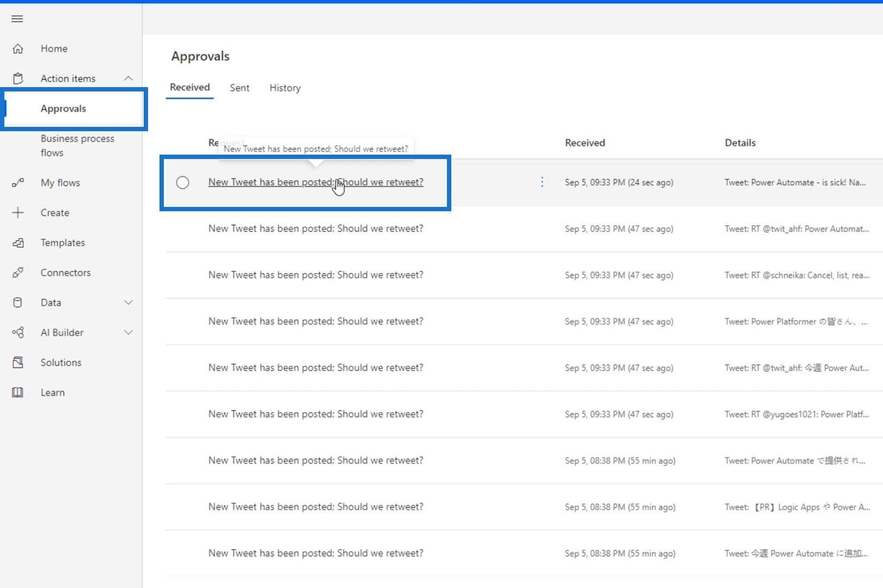The height and width of the screenshot is (588, 883).
Task: Open request with details Power Platformer
Action: [316, 321]
